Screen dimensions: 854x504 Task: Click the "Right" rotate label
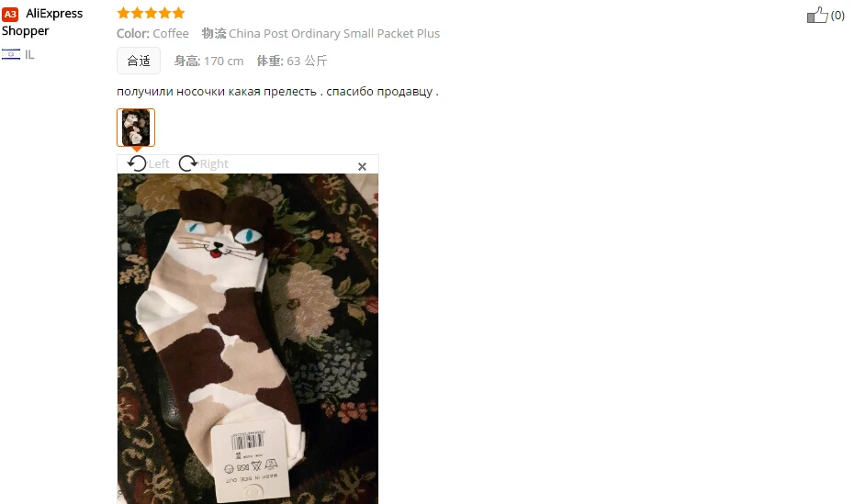point(214,163)
